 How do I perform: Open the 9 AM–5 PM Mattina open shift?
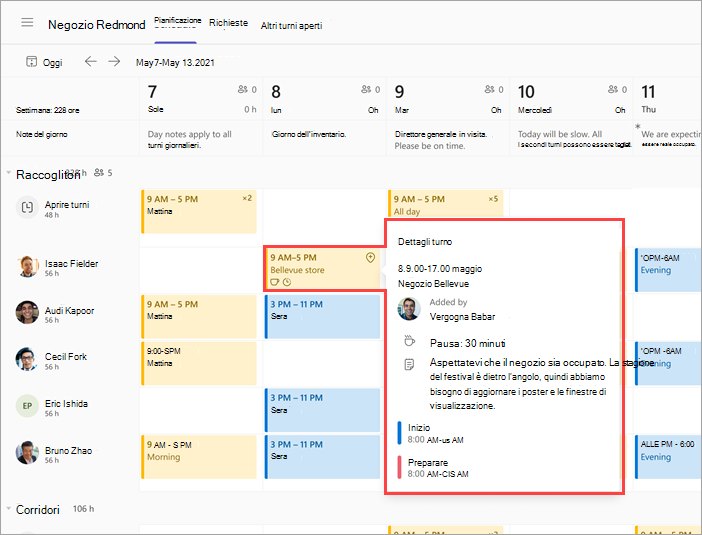199,212
